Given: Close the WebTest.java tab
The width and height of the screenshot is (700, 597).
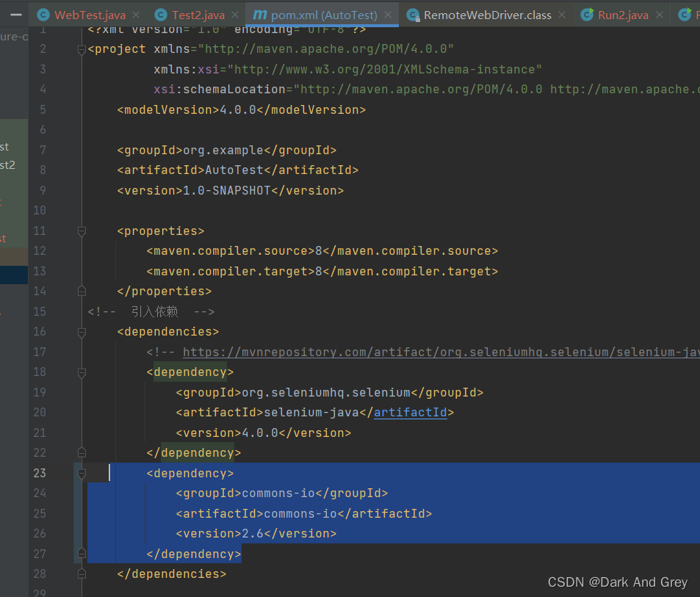Looking at the screenshot, I should (x=136, y=15).
